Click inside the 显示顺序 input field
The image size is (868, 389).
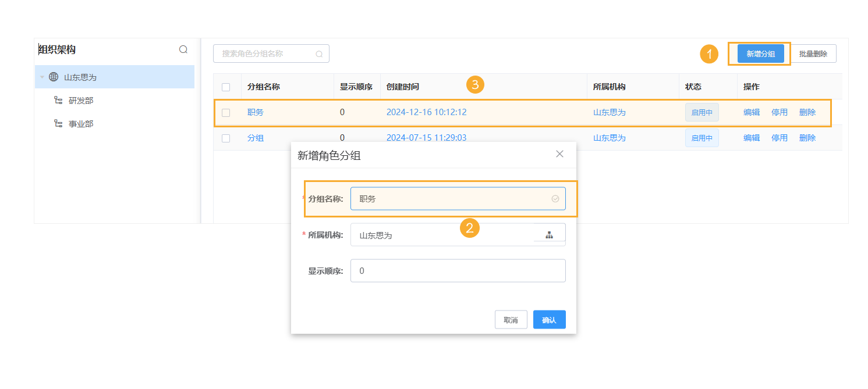458,270
